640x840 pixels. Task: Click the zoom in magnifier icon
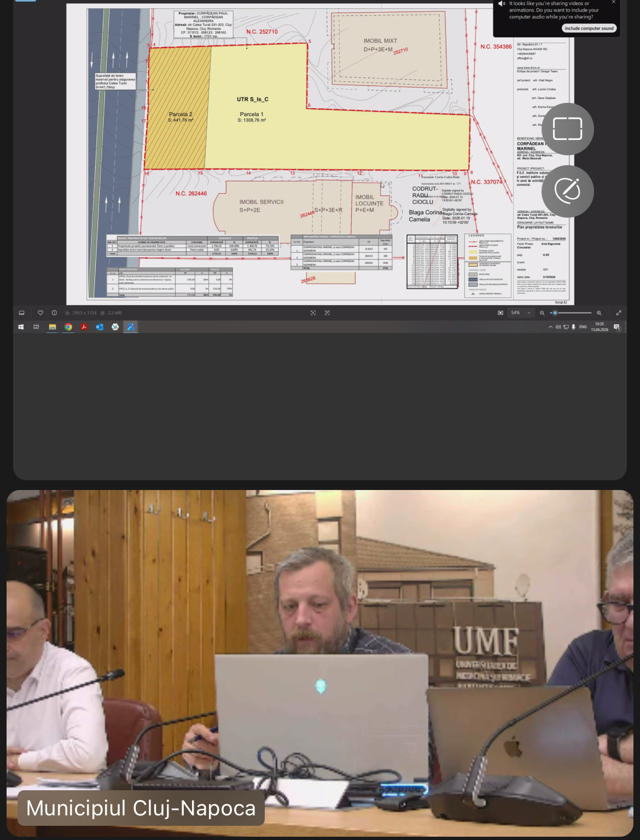(599, 313)
